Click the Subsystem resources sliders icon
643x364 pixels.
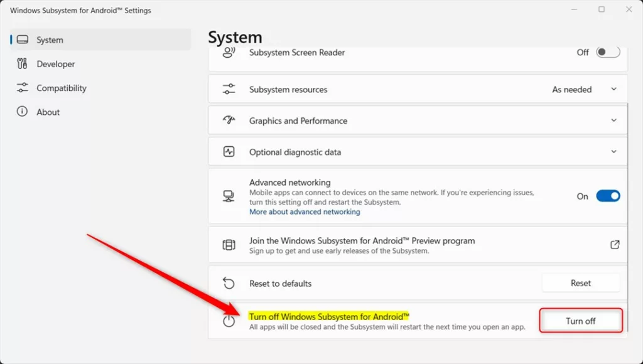[x=229, y=90]
